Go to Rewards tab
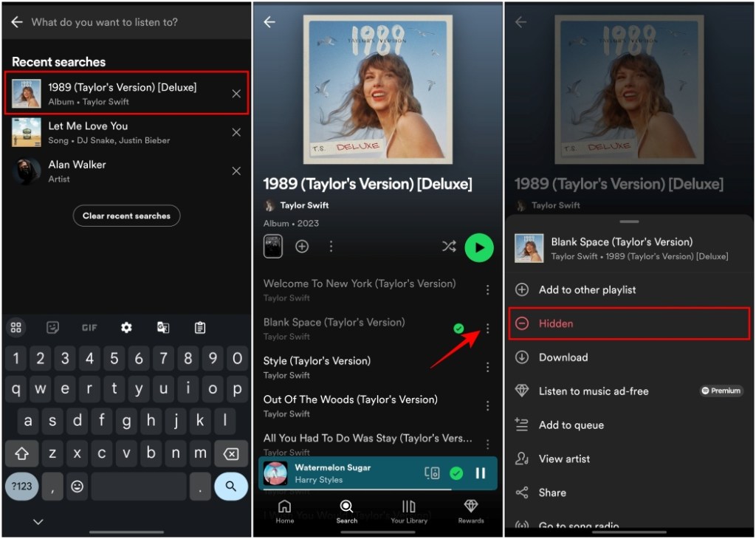 [471, 512]
